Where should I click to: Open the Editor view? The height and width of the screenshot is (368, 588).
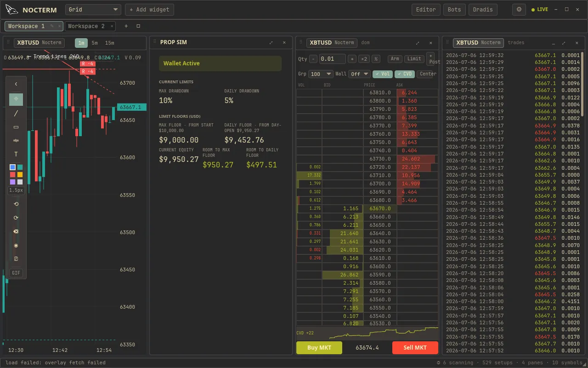(426, 9)
